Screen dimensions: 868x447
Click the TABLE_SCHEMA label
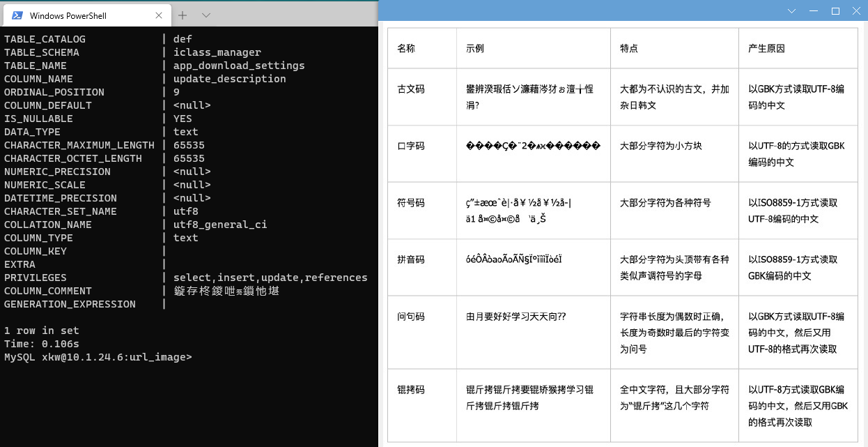coord(42,52)
